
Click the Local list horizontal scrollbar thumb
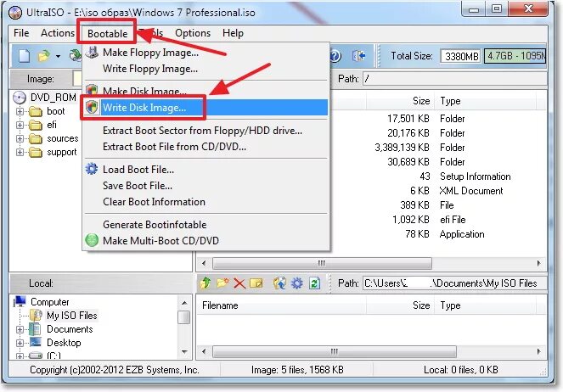[x=335, y=351]
